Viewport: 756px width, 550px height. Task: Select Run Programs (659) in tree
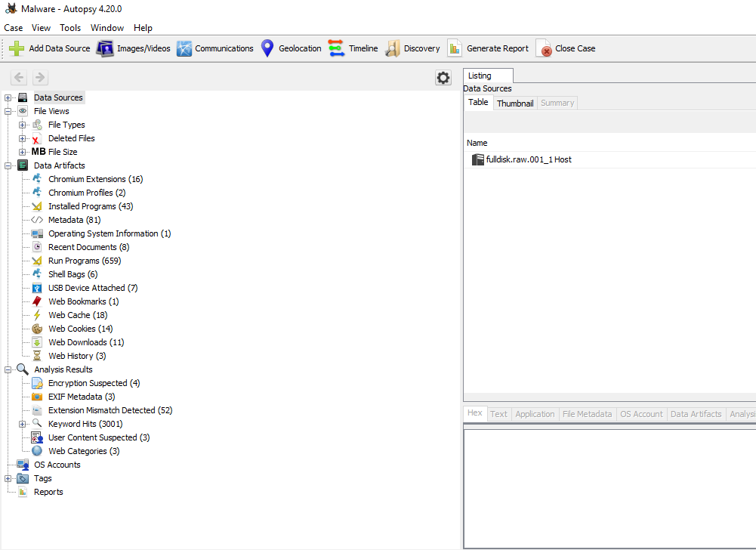85,261
